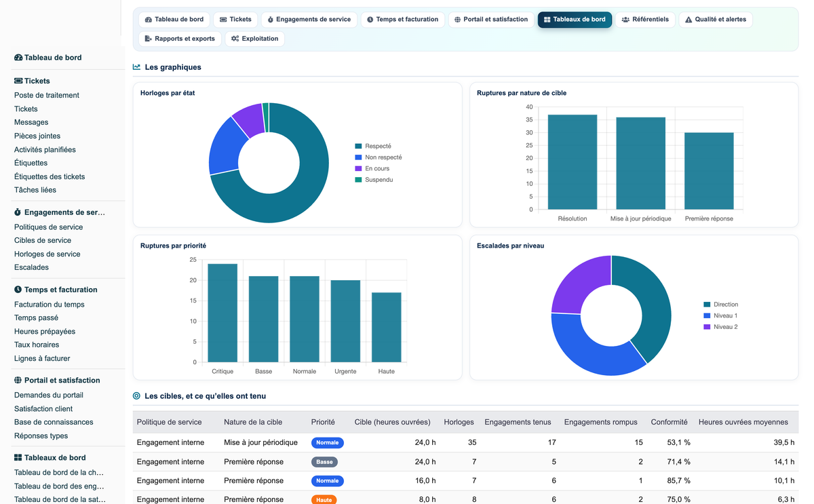Click the clock icon beside sidebar Temps et facturation
Screen dimensions: 814x504
pyautogui.click(x=18, y=290)
